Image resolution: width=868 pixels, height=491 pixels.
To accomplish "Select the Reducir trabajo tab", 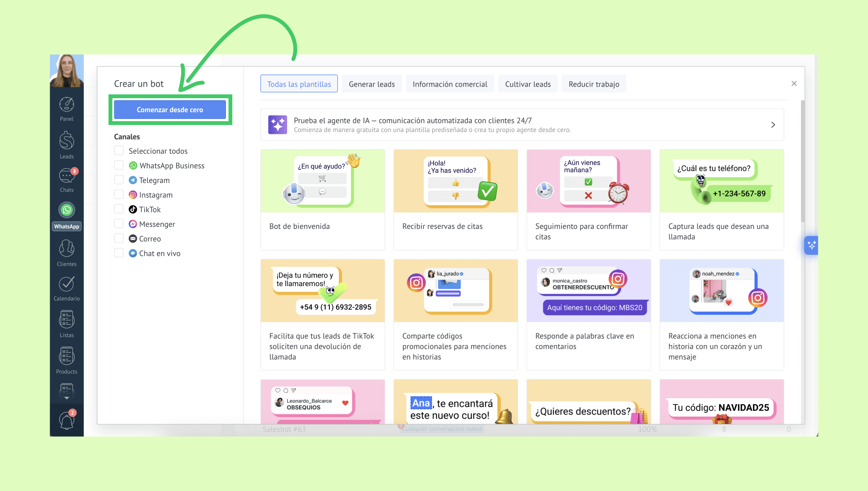I will point(593,84).
